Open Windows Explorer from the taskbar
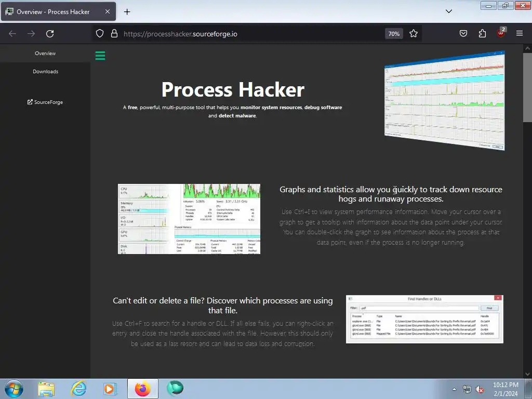 46,389
